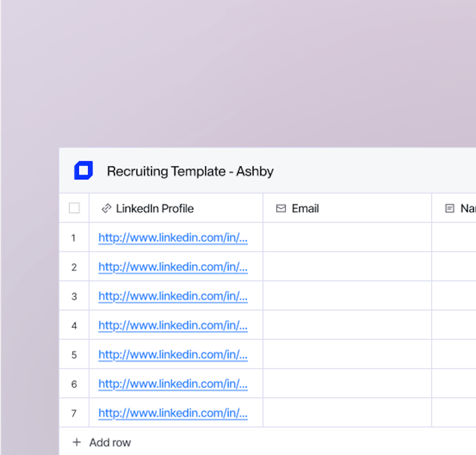The width and height of the screenshot is (476, 455).
Task: Select row number 3
Action: 74,297
